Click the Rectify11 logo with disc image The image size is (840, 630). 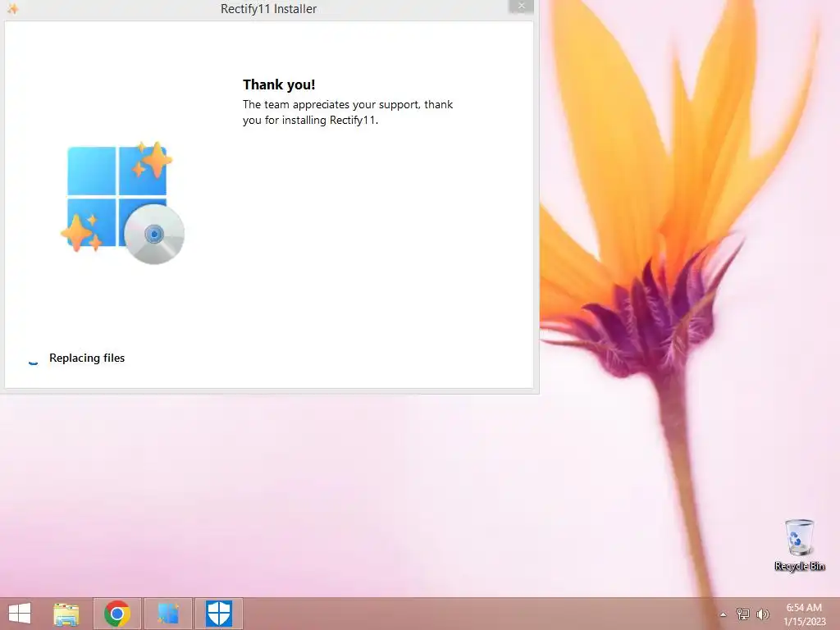tap(123, 203)
